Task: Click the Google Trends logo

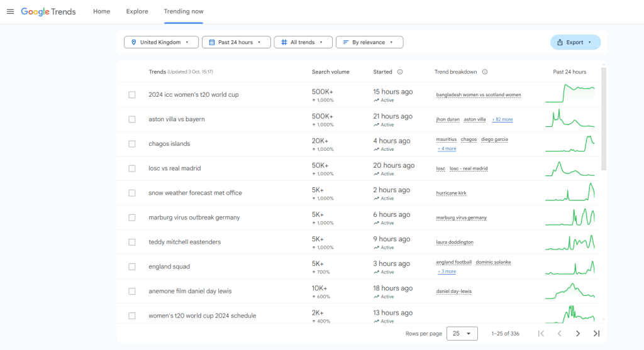Action: click(x=48, y=11)
